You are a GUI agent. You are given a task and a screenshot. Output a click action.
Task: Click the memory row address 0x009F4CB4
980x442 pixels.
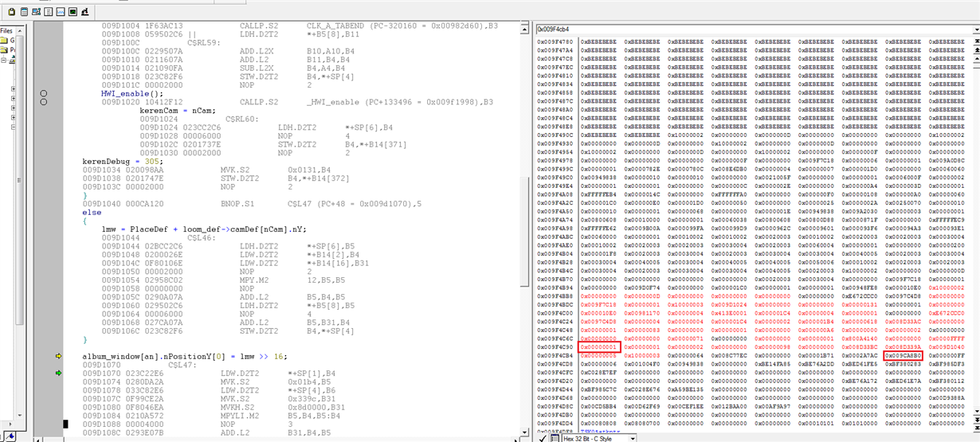tap(555, 356)
